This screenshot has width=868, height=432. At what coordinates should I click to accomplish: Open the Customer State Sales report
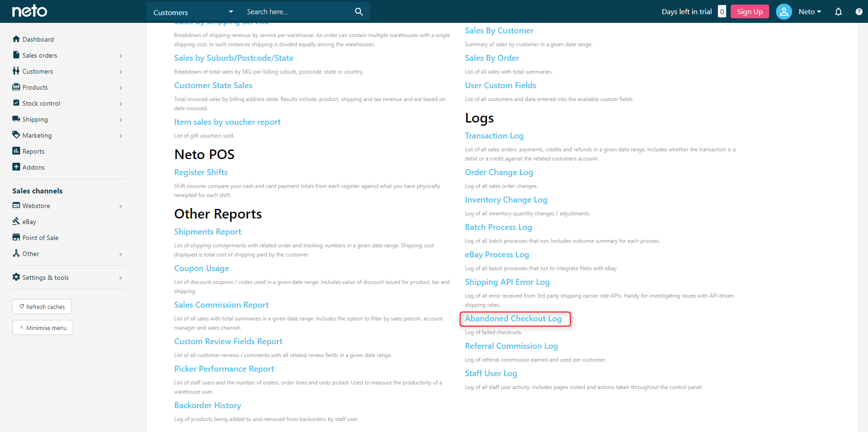pyautogui.click(x=213, y=85)
